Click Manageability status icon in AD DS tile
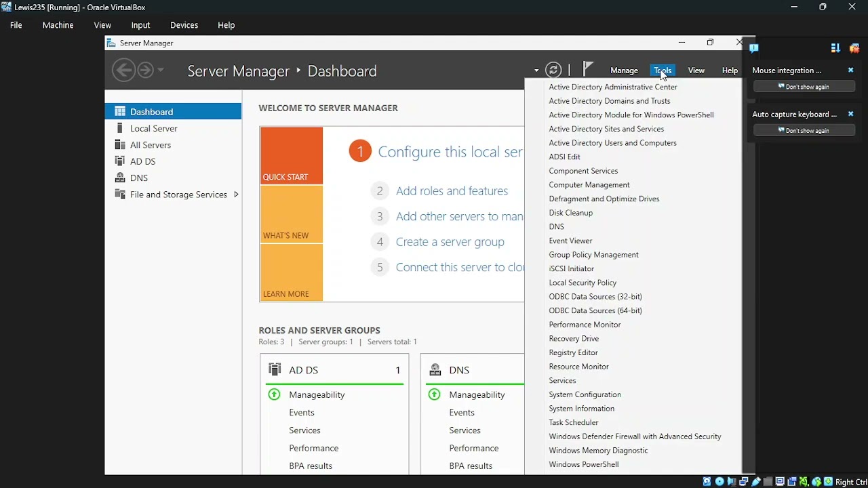This screenshot has width=868, height=488. click(274, 394)
